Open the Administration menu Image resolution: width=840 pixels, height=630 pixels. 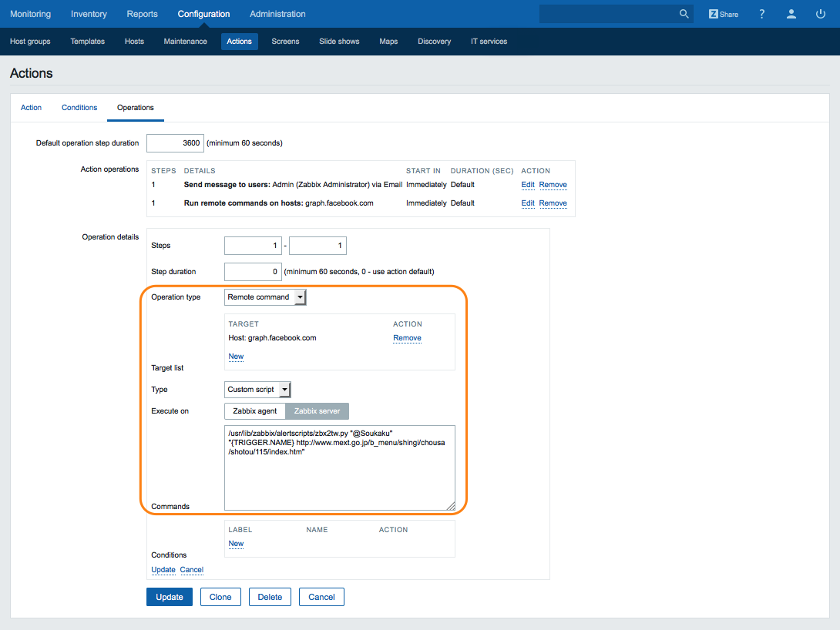click(277, 14)
